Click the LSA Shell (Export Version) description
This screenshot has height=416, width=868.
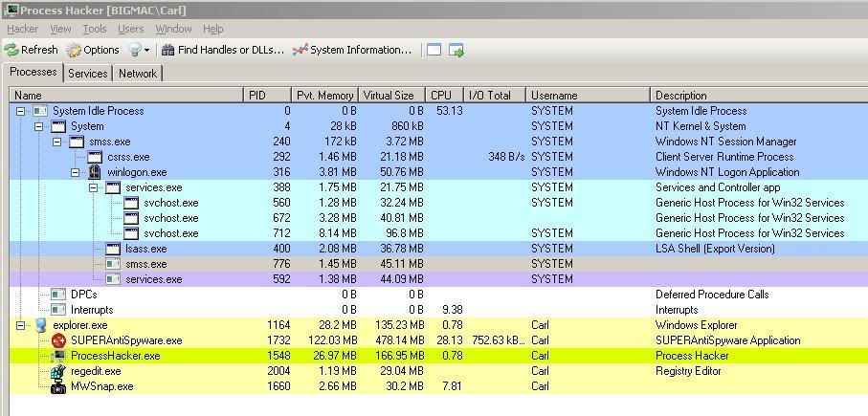point(715,249)
